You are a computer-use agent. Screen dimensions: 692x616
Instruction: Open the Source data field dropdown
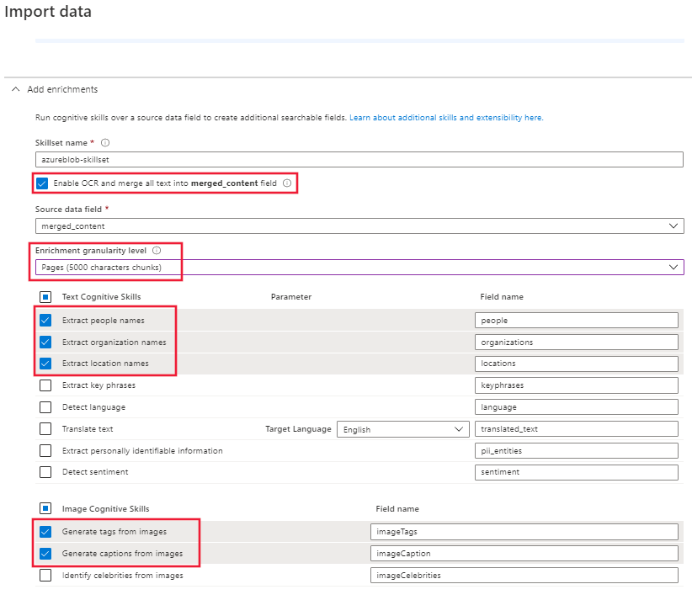coord(359,226)
